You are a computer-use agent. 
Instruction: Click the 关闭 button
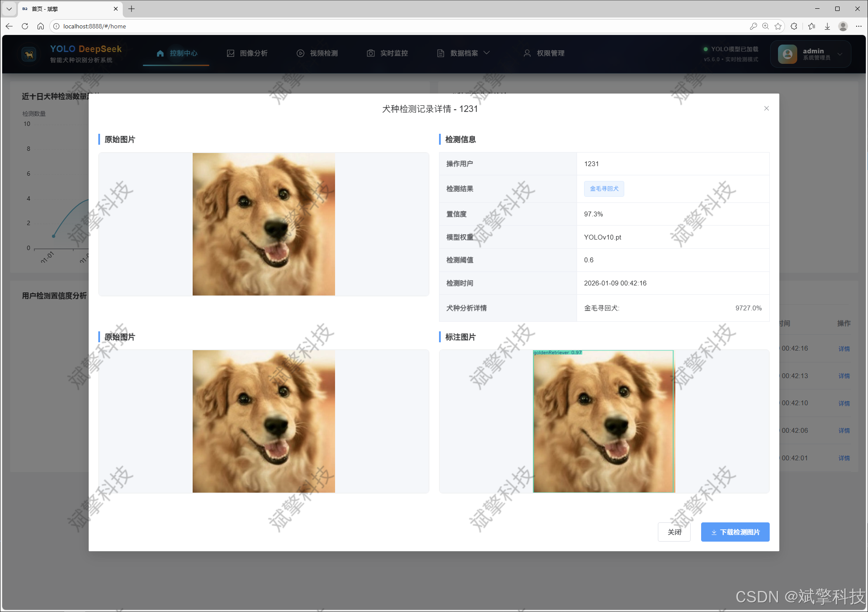coord(674,532)
